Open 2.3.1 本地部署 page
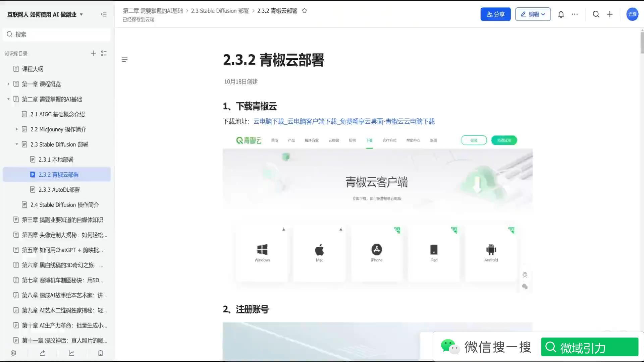This screenshot has width=644, height=362. click(x=57, y=160)
